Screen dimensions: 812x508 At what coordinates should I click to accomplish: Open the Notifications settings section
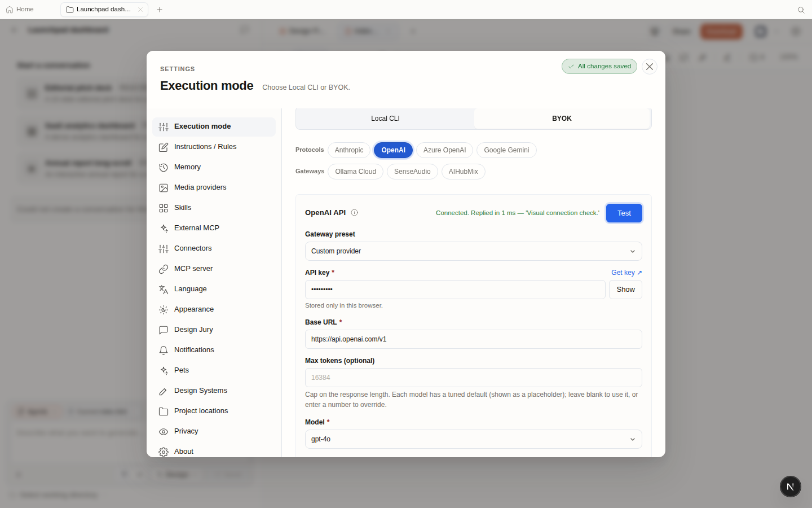pyautogui.click(x=214, y=351)
